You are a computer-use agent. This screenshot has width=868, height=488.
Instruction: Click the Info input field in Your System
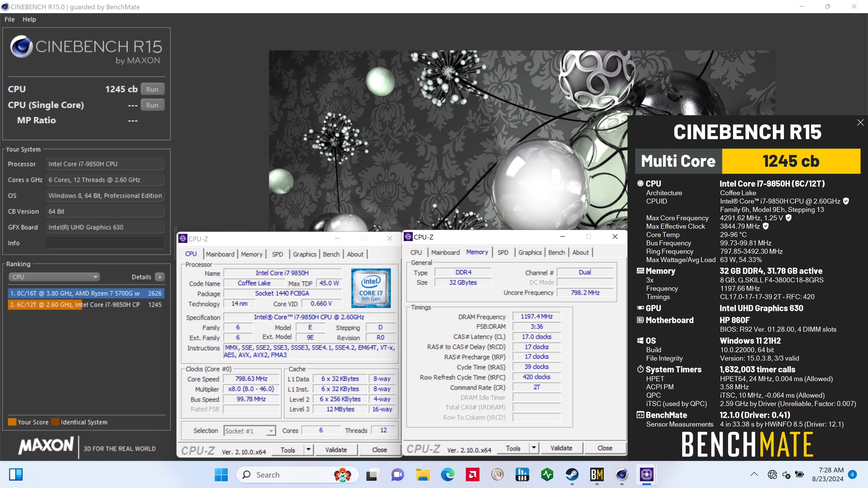(x=105, y=243)
